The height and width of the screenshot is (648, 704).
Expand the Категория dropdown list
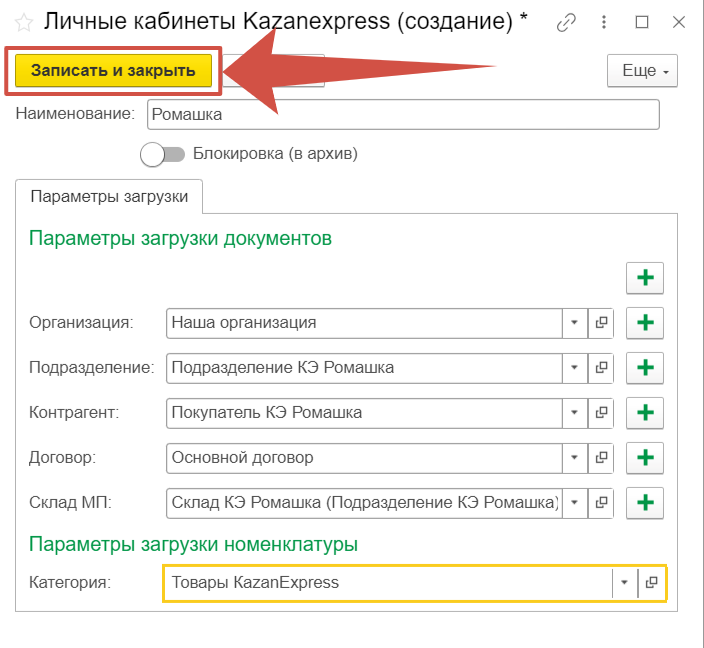(x=624, y=583)
